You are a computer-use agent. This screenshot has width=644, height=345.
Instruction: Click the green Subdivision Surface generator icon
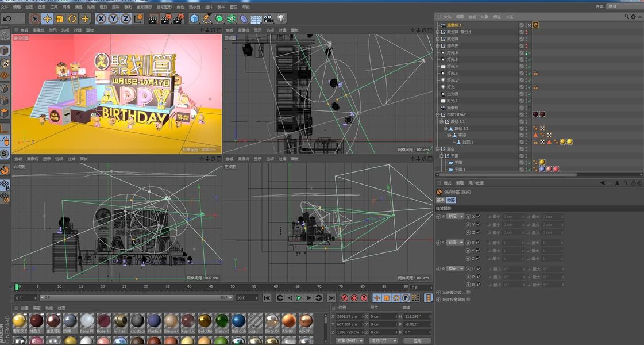point(219,18)
